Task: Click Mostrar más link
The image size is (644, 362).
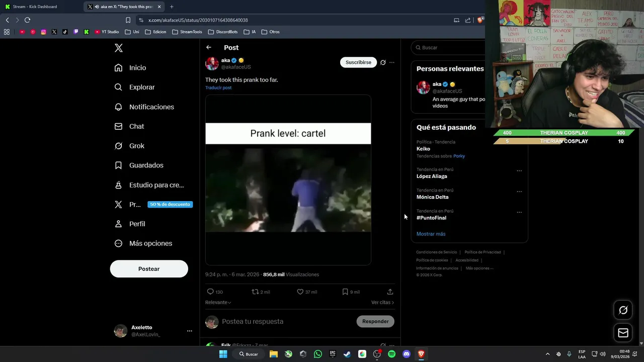Action: point(431,234)
